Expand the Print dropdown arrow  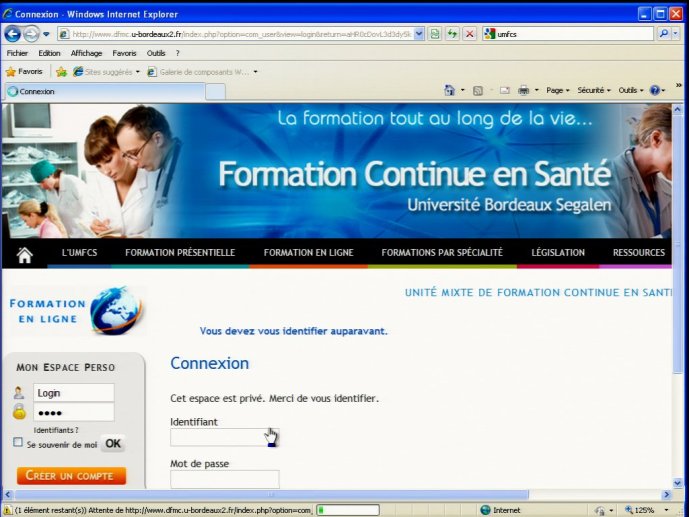[x=536, y=90]
